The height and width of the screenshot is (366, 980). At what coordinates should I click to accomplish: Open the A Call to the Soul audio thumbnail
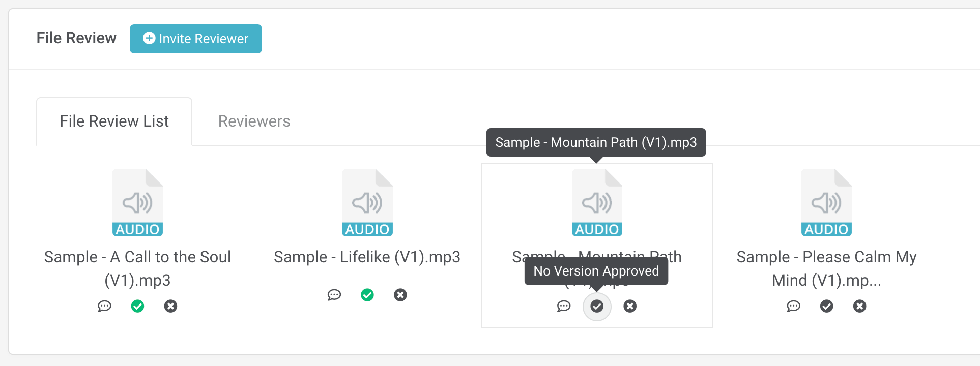137,203
